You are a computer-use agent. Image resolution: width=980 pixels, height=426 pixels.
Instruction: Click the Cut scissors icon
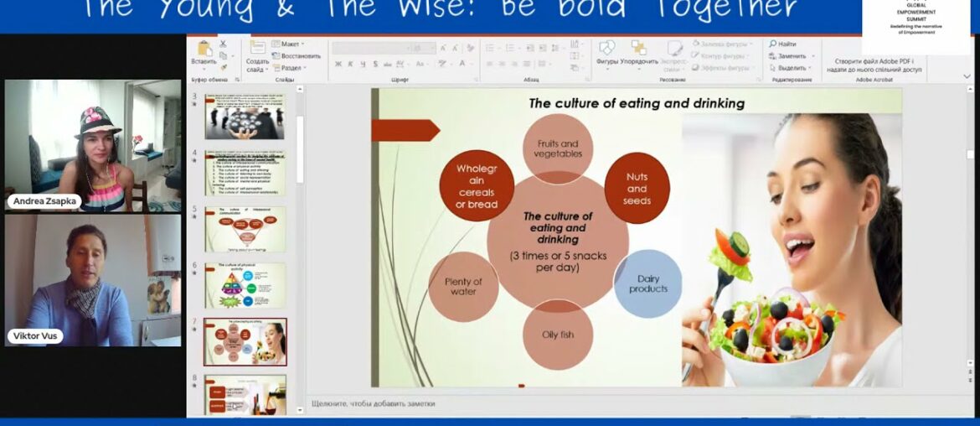coord(224,44)
